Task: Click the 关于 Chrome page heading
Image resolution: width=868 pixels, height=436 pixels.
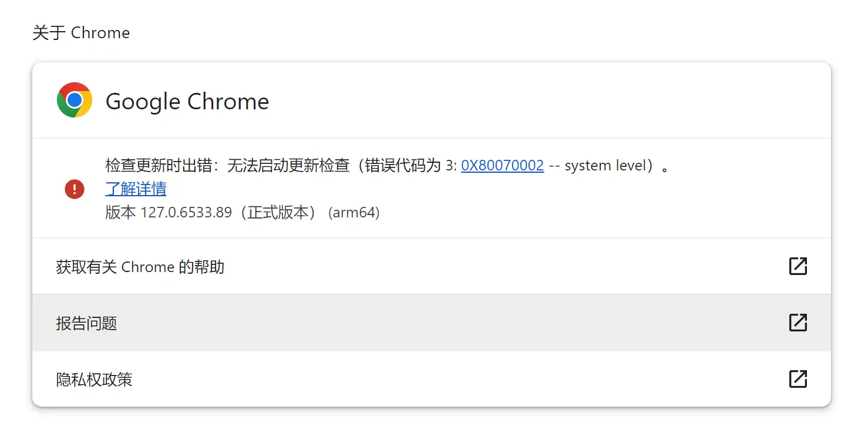Action: [x=81, y=33]
